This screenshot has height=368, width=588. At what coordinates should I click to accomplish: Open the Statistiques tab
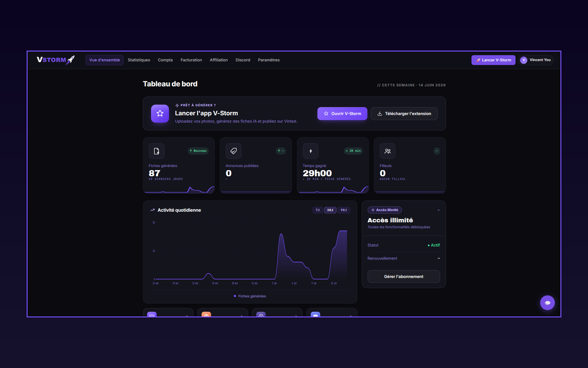tap(139, 60)
